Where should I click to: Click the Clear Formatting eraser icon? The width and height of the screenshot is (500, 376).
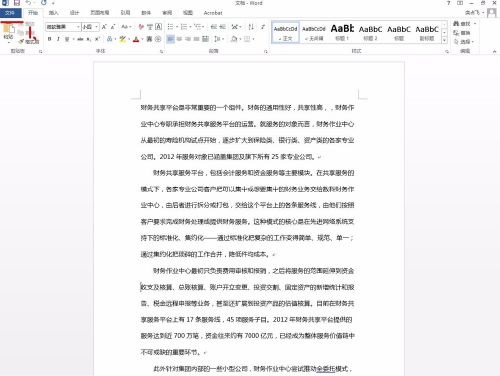141,27
